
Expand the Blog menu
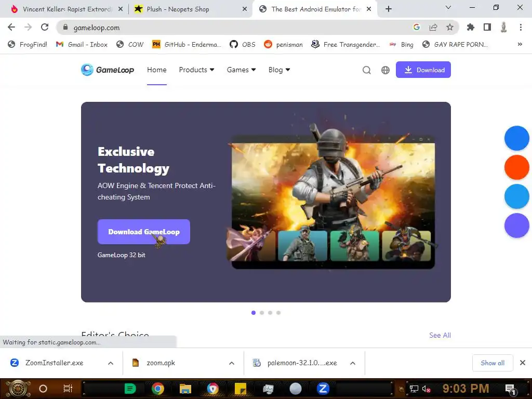[x=279, y=70]
